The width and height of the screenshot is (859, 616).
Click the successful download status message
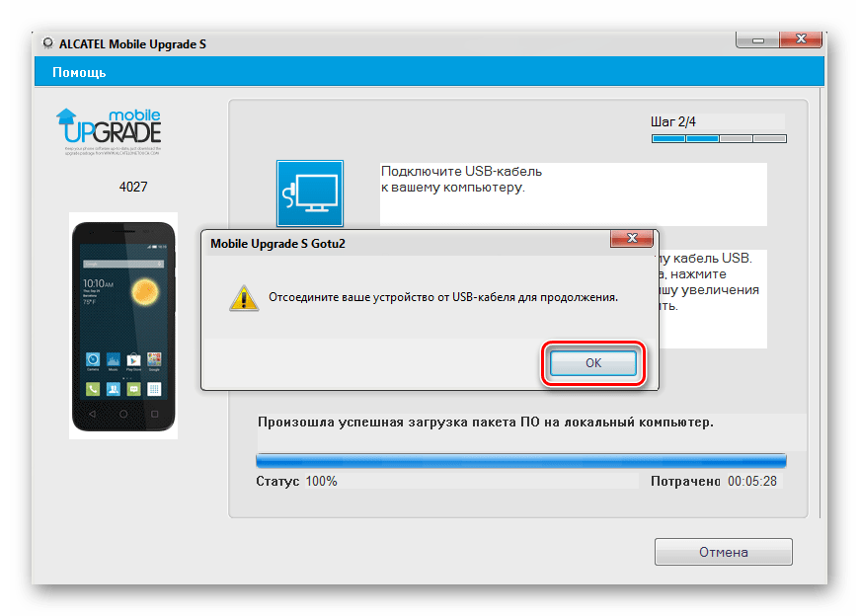pyautogui.click(x=486, y=423)
